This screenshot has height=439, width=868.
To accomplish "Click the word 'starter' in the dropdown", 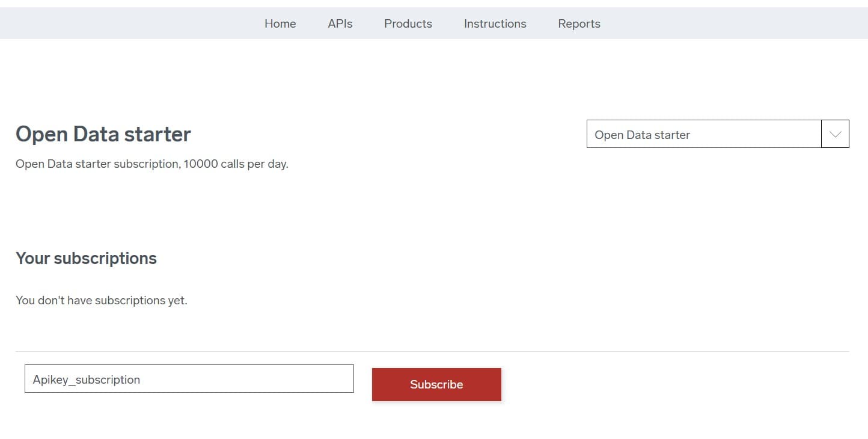I will point(671,135).
